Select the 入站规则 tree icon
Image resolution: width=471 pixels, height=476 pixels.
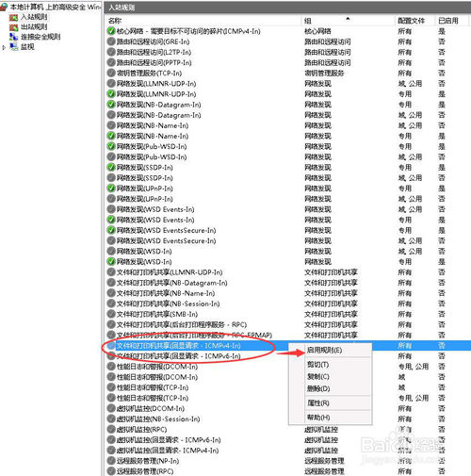(x=13, y=17)
